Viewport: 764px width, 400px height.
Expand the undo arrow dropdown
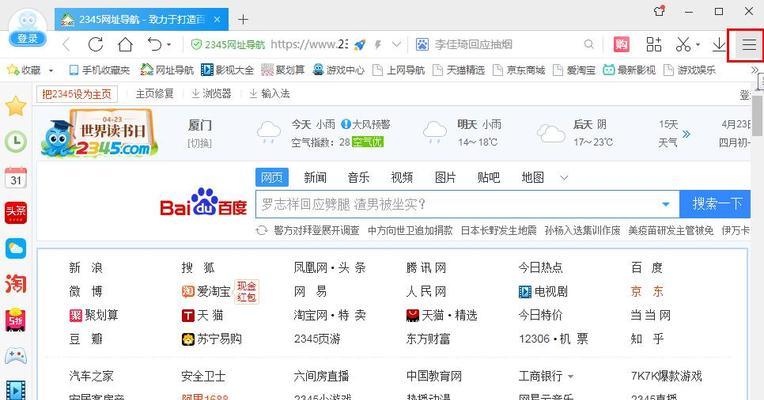pyautogui.click(x=169, y=45)
